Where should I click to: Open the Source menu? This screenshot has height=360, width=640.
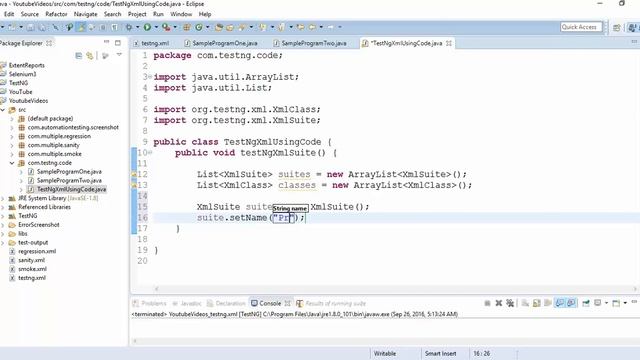pyautogui.click(x=30, y=14)
